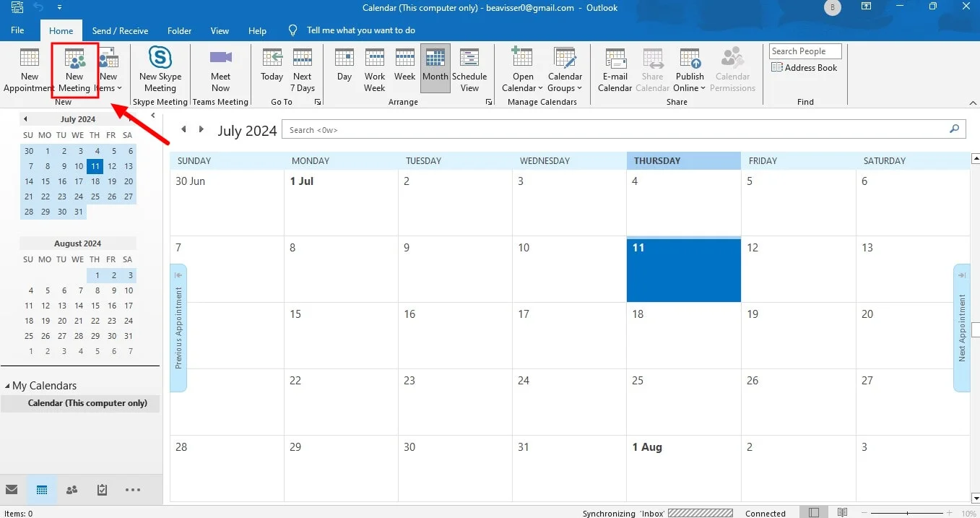Click the Search People field

click(x=805, y=51)
